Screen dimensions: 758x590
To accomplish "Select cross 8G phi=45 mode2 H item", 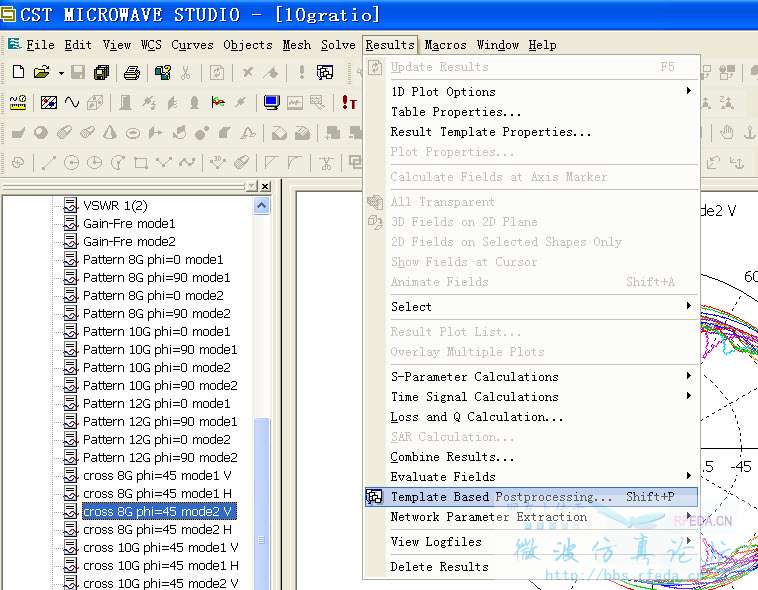I will coord(157,530).
